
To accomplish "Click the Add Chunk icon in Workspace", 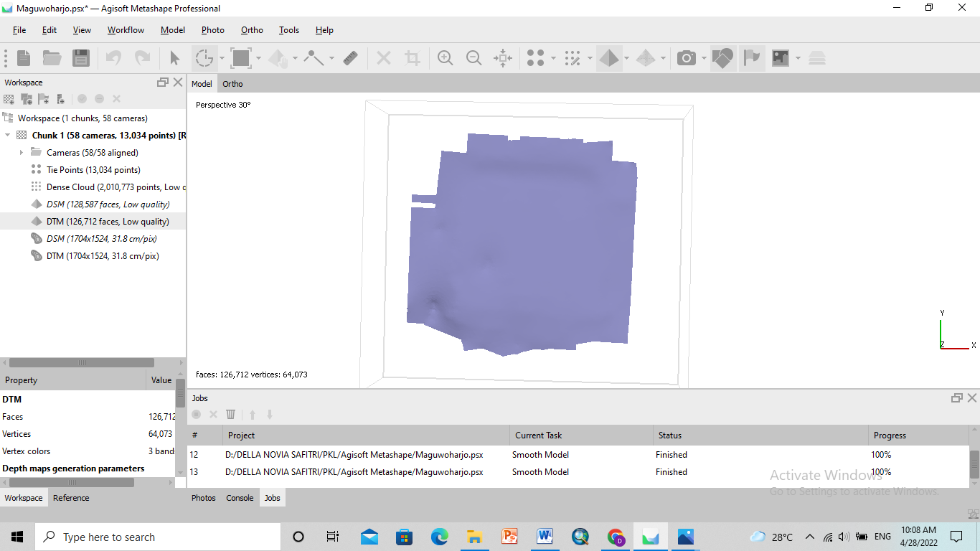I will [x=9, y=99].
